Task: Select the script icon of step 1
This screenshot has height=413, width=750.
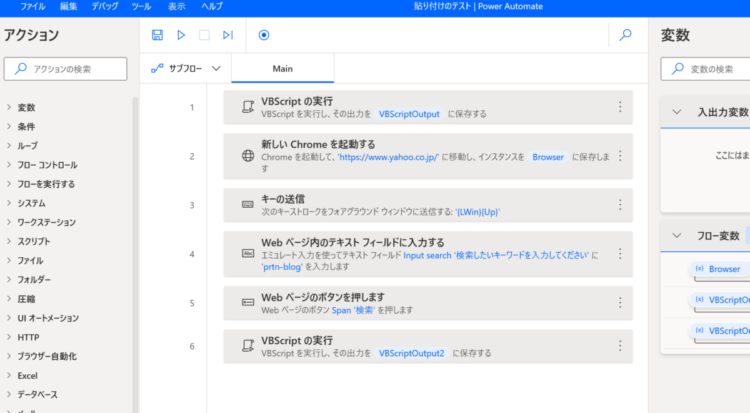Action: pyautogui.click(x=248, y=107)
